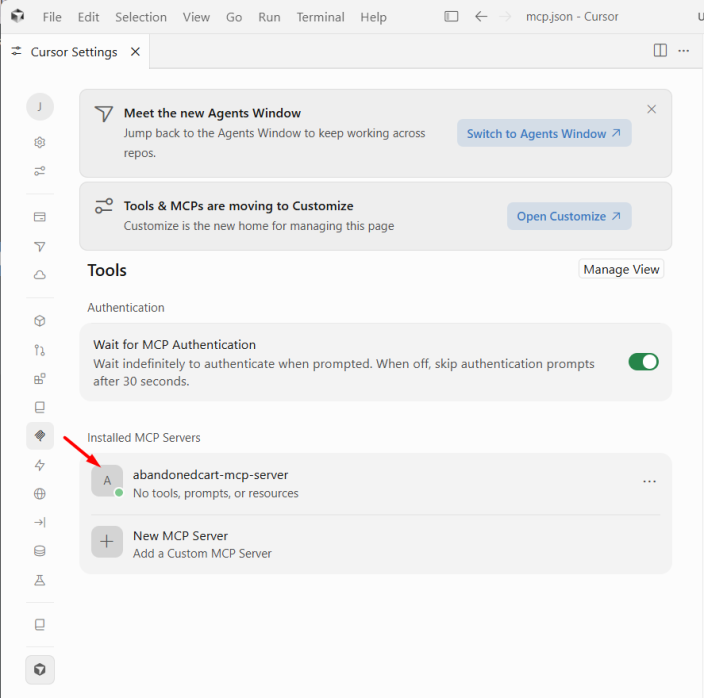
Task: Open the Edit menu
Action: tap(88, 17)
